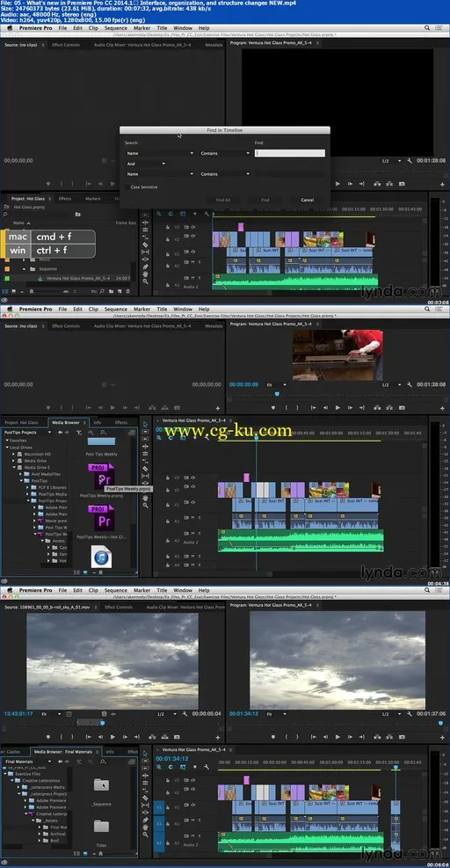Viewport: 450px width, 868px height.
Task: Click Add Marker in the sky-clip frame's timeline
Action: click(x=194, y=767)
